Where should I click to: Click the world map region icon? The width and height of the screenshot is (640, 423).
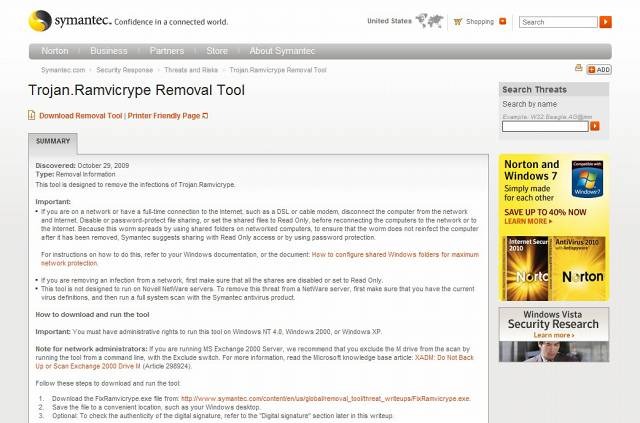[429, 20]
